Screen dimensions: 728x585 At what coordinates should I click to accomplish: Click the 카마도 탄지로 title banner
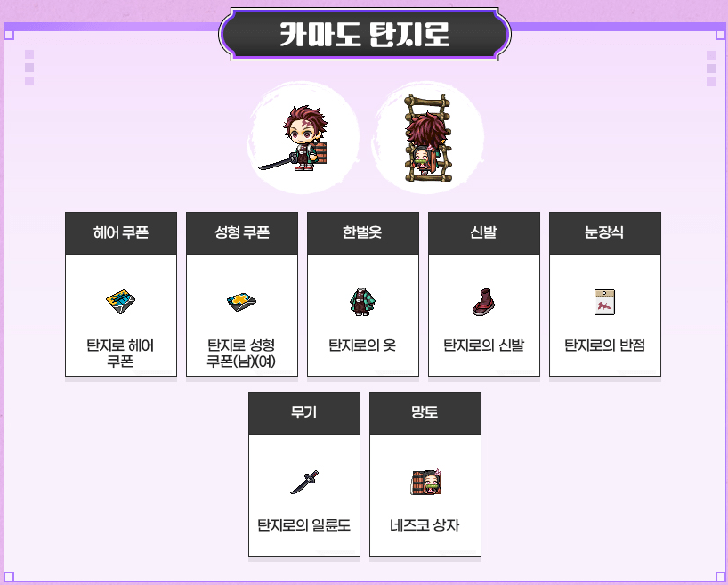click(365, 34)
